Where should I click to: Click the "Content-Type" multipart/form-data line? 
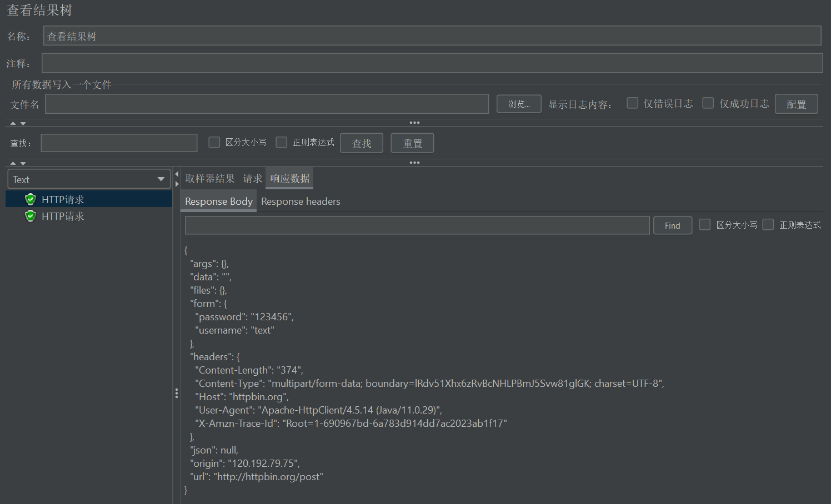(429, 384)
